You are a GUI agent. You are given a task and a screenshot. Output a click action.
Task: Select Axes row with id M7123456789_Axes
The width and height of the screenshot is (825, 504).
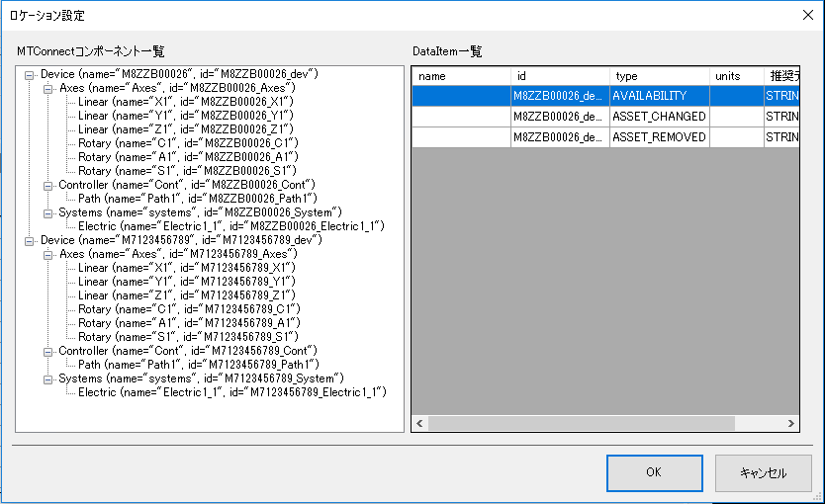point(178,254)
